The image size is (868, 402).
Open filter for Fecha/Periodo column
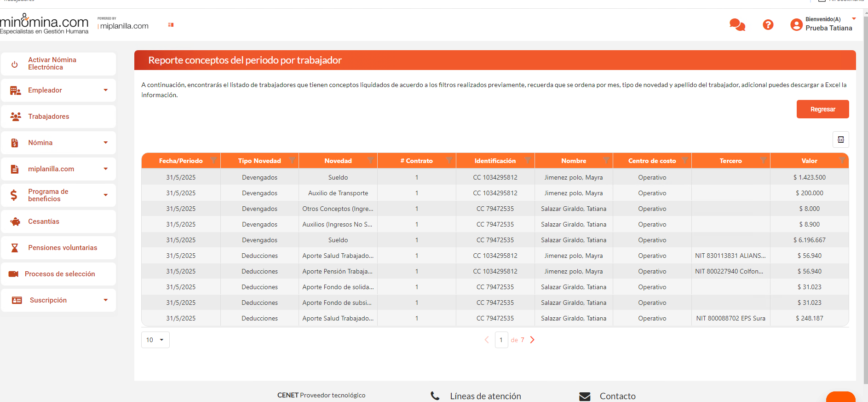(214, 160)
